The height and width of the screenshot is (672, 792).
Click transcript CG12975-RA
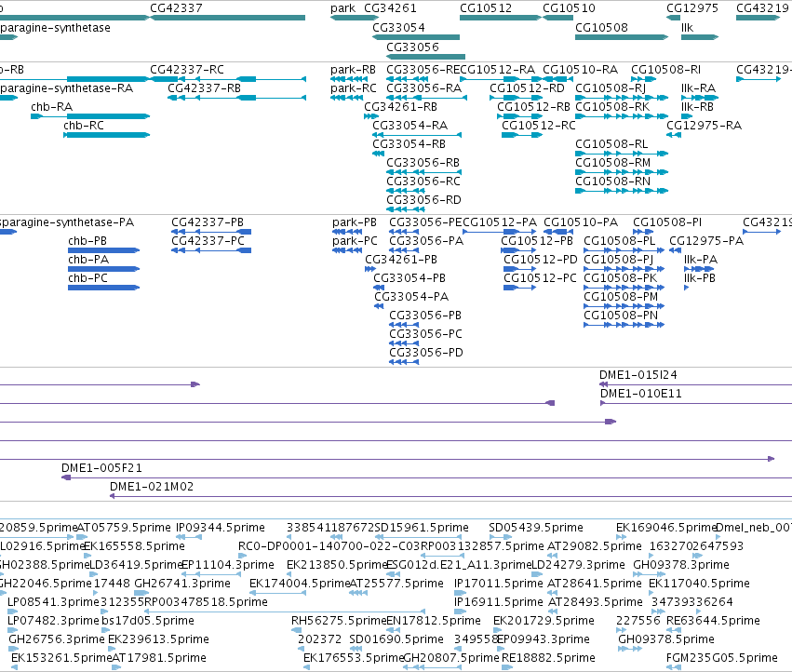[705, 126]
